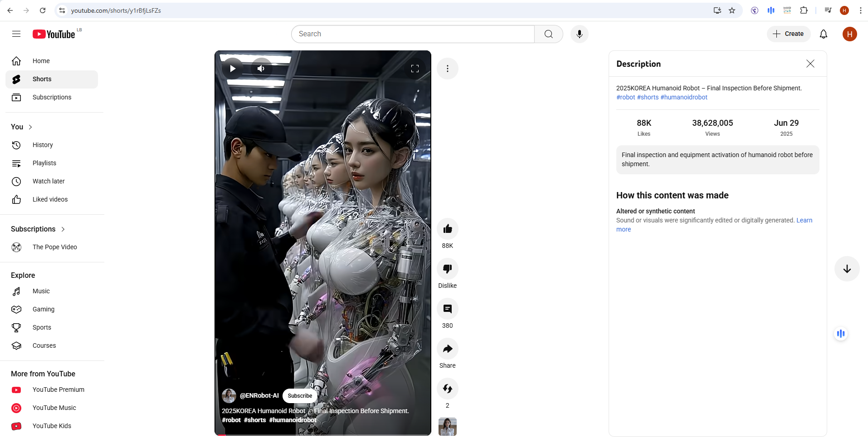Share this Short

[448, 349]
